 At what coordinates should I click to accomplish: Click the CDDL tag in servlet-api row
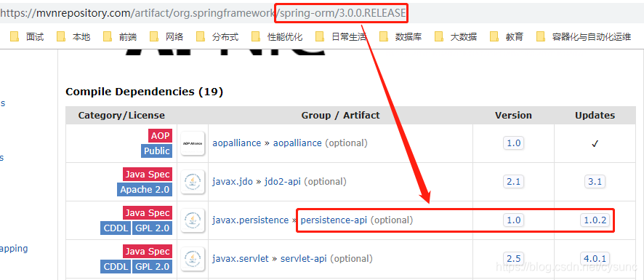pyautogui.click(x=116, y=267)
